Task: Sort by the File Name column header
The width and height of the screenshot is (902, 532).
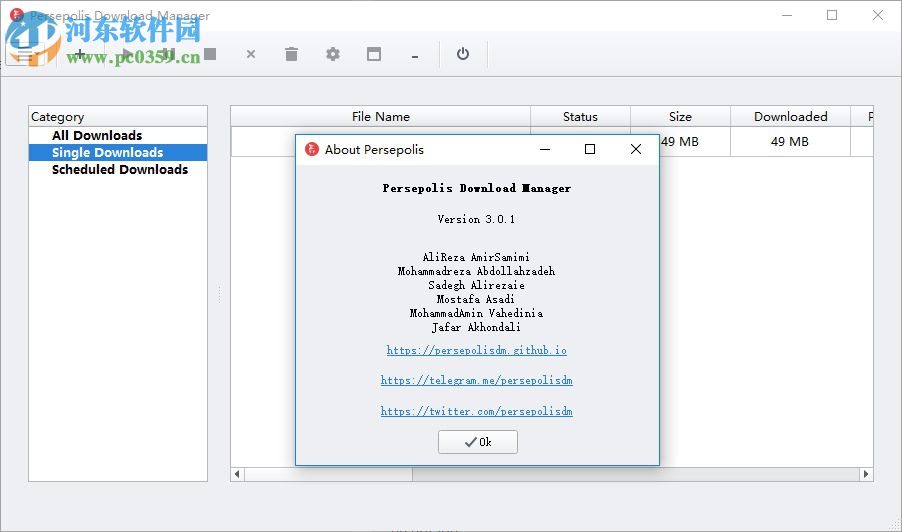Action: point(380,116)
